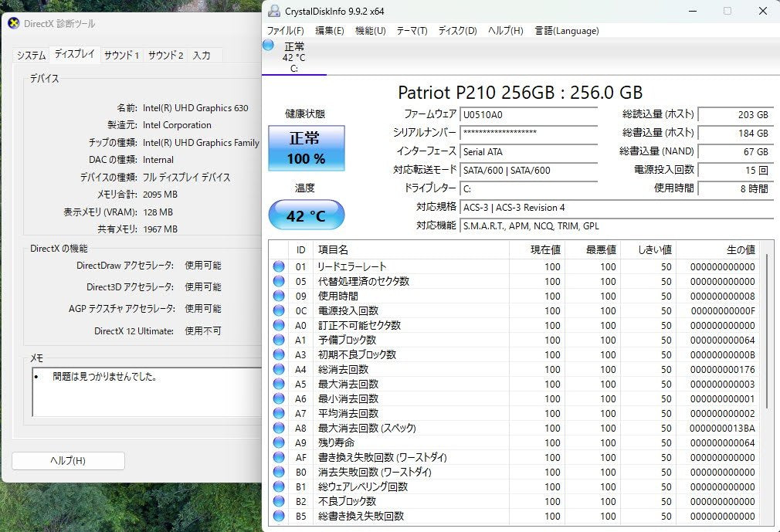Screen dimensions: 780x532
Task: Click the DirectX 12 Ultimate 使用不可 value
Action: [x=203, y=330]
